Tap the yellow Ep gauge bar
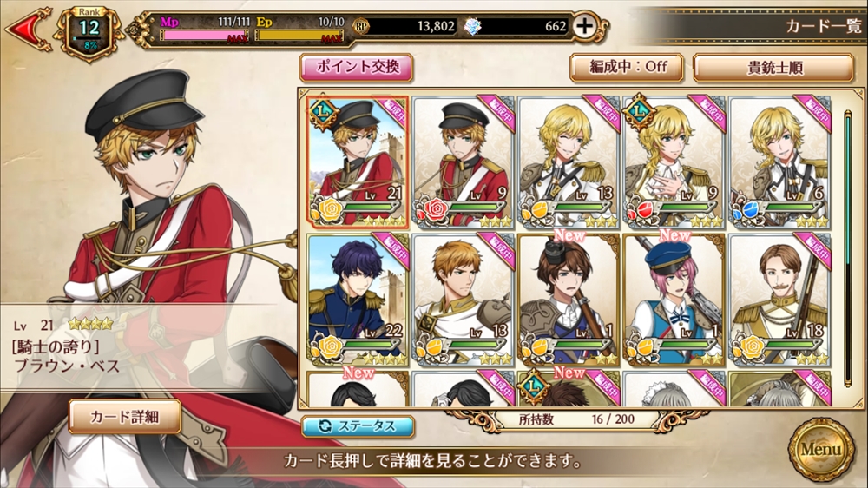Viewport: 868px width, 488px height. (299, 36)
